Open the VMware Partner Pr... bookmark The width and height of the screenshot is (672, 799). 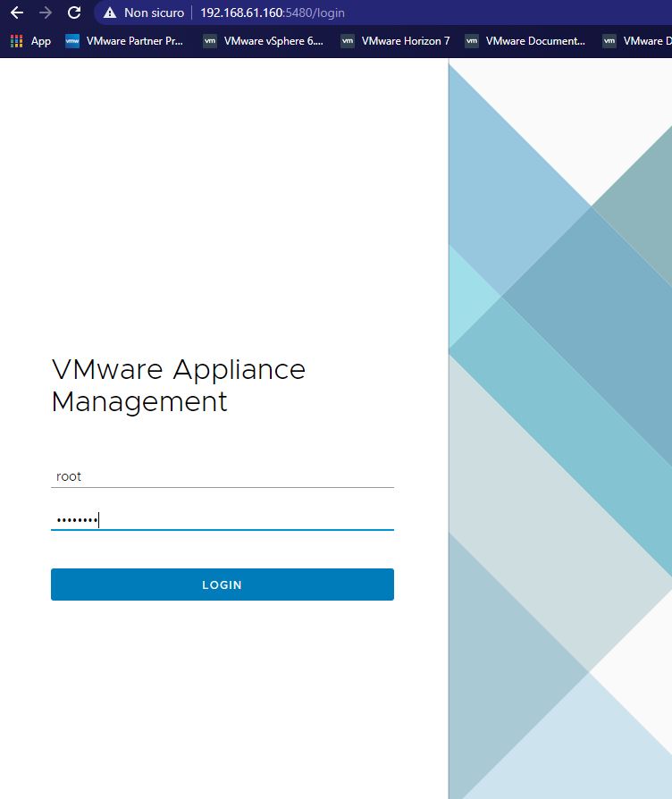coord(124,41)
